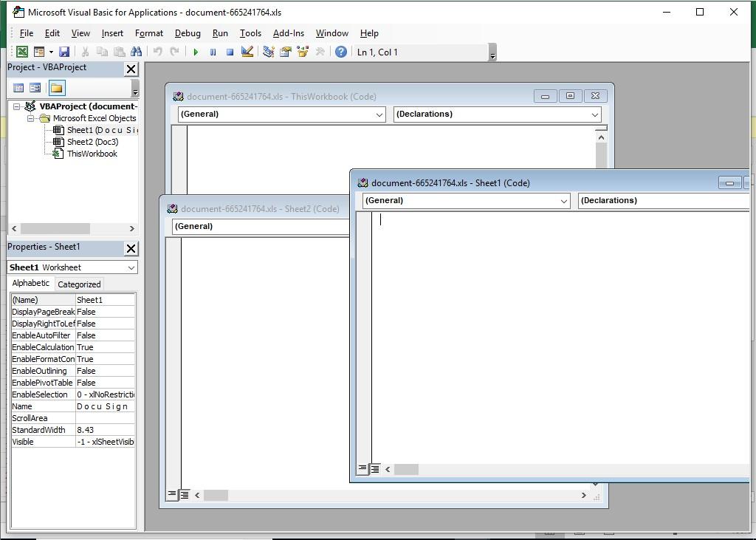Viewport: 756px width, 540px height.
Task: Toggle Folders view in the Project panel
Action: pos(57,88)
